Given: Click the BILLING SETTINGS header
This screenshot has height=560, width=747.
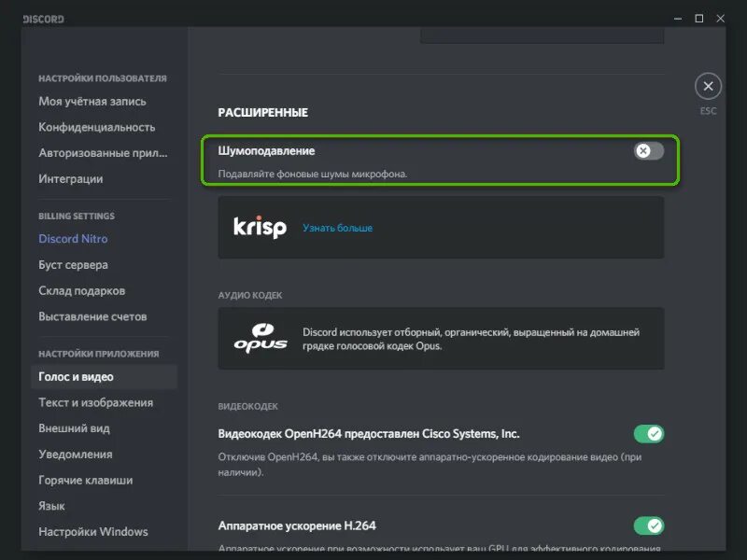Looking at the screenshot, I should [77, 216].
